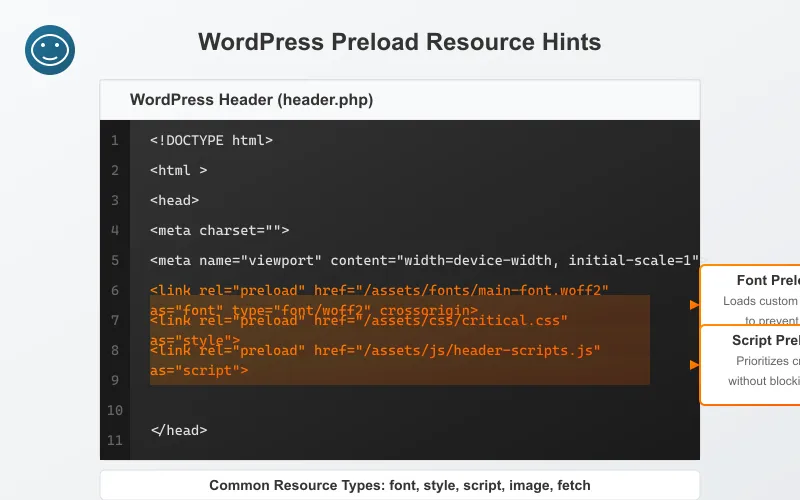Click line number 8 in gutter

point(115,351)
